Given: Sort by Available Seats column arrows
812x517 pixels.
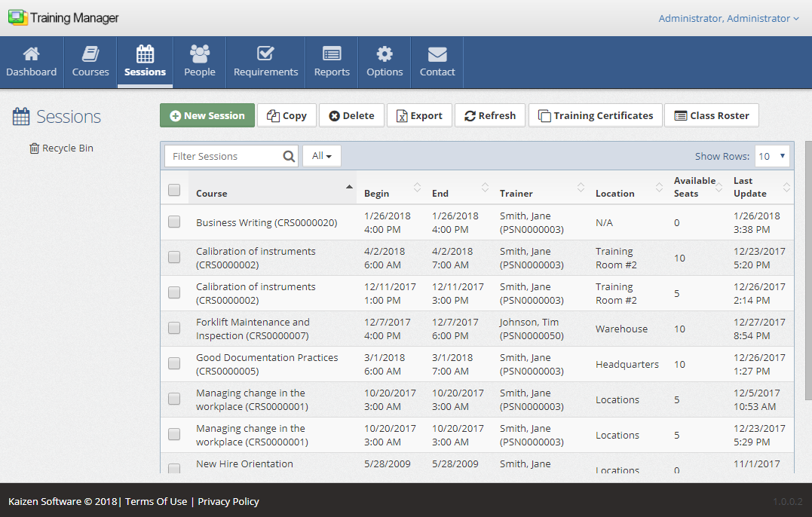Looking at the screenshot, I should [x=719, y=188].
